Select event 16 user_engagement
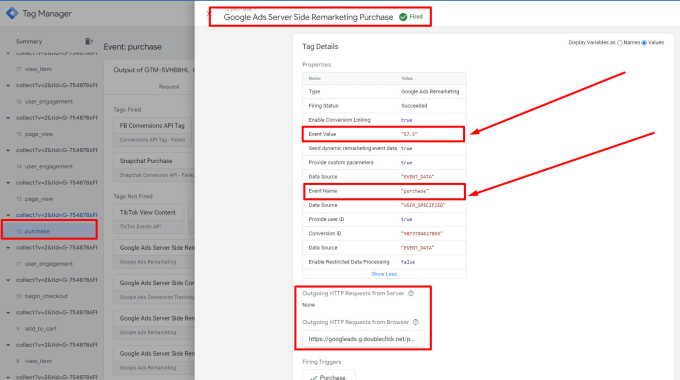 [x=44, y=102]
